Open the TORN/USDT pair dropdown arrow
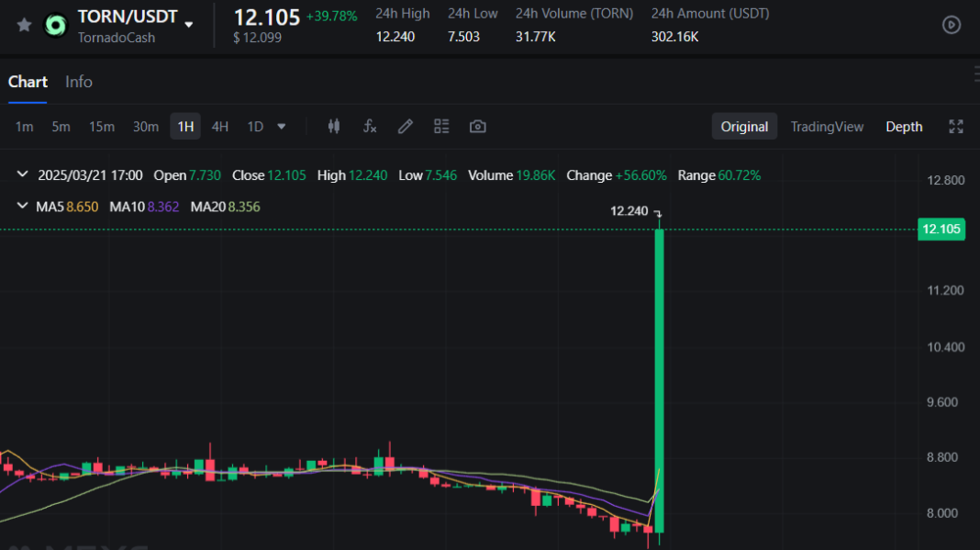The image size is (980, 550). (189, 24)
